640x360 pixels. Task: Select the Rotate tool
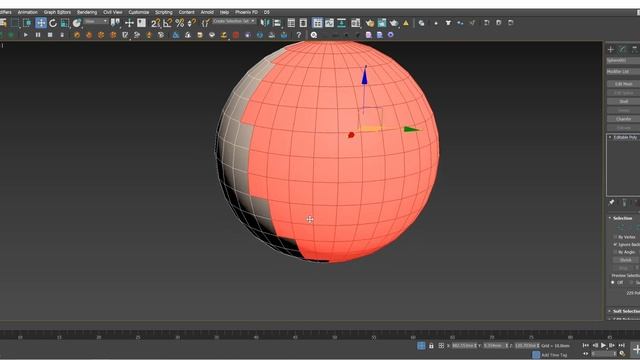(x=53, y=23)
